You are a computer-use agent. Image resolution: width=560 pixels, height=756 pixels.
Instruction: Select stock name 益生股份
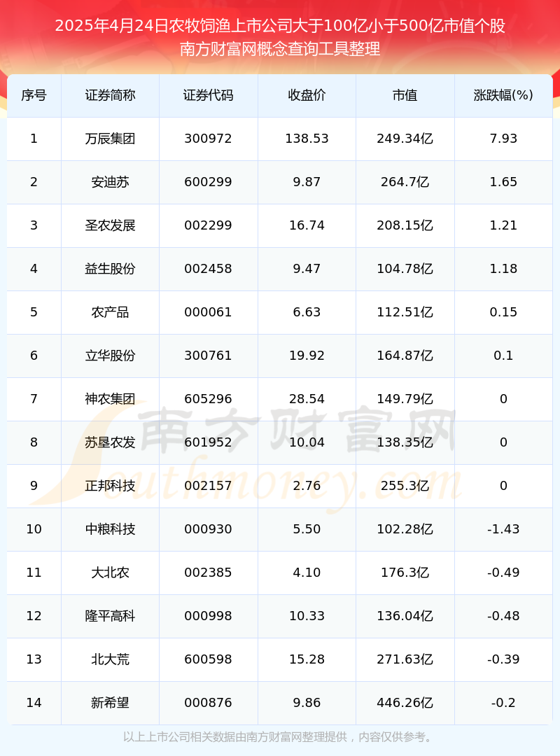pos(110,269)
